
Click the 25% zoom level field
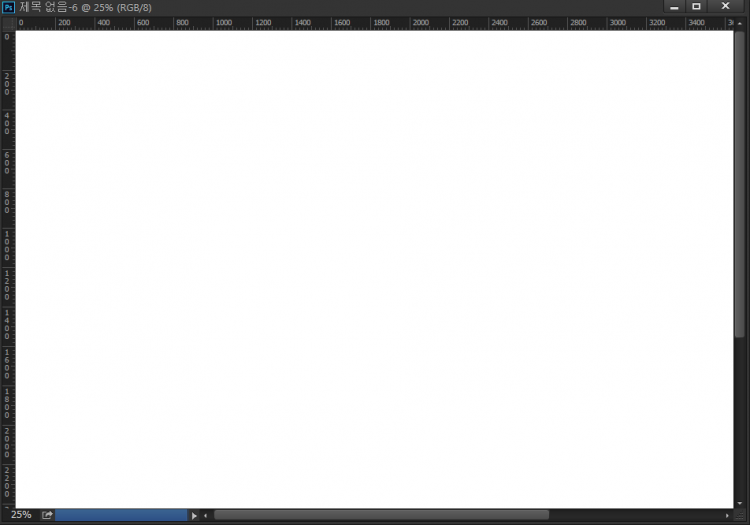(x=21, y=515)
